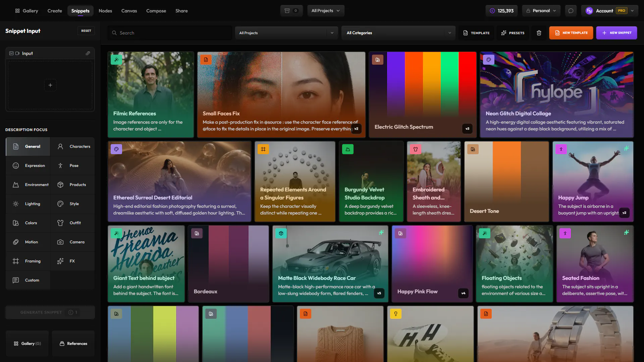
Task: Click the environment icon on Burgundy Velvet card
Action: [348, 149]
